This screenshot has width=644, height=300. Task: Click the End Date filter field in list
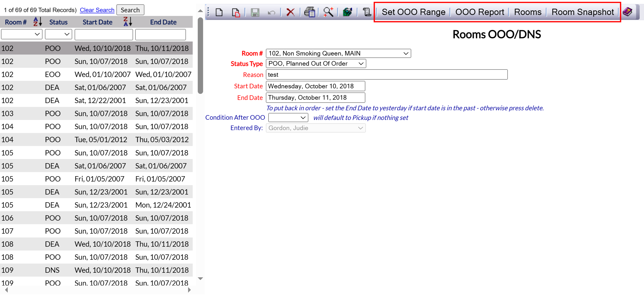[161, 35]
